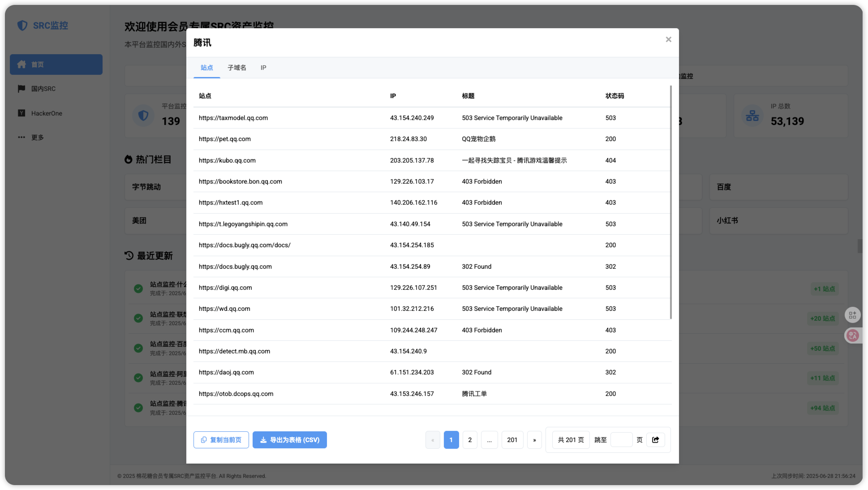Switch to the IP tab
The width and height of the screenshot is (868, 490).
[263, 68]
